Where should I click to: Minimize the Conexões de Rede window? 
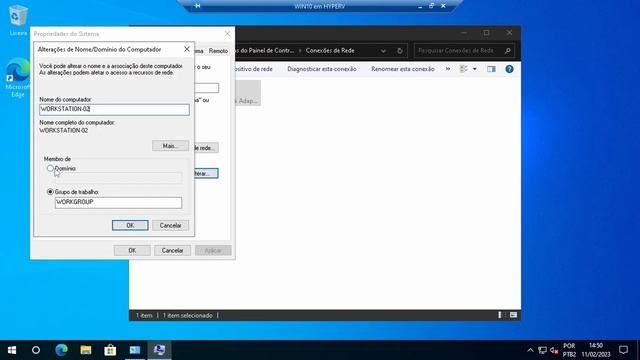[464, 33]
